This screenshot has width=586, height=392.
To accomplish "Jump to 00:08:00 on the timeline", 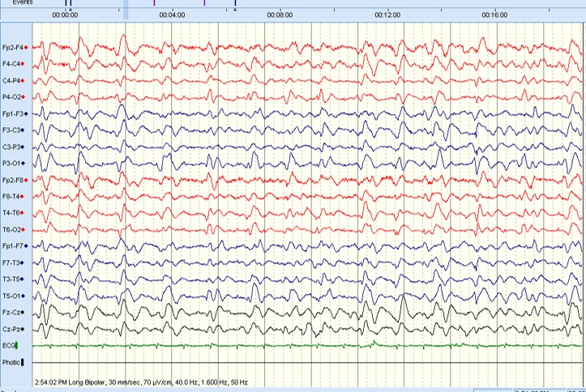I will click(280, 15).
